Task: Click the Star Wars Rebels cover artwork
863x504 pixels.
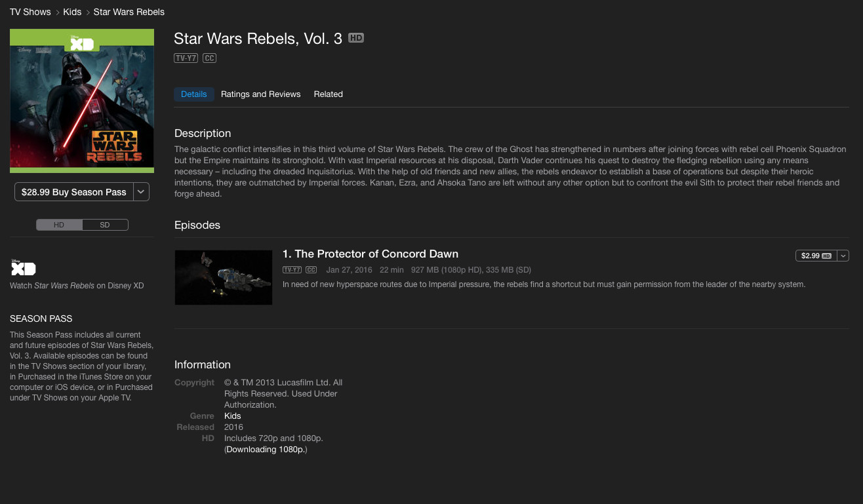Action: (82, 100)
